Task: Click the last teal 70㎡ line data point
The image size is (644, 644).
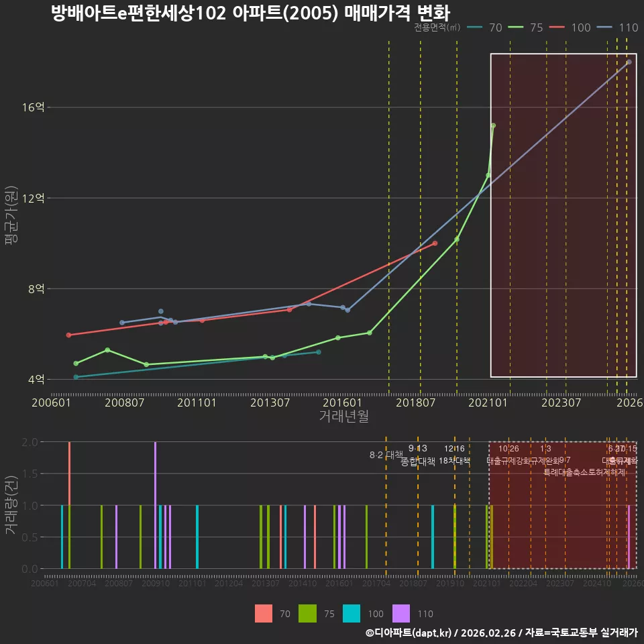Action: pyautogui.click(x=318, y=352)
